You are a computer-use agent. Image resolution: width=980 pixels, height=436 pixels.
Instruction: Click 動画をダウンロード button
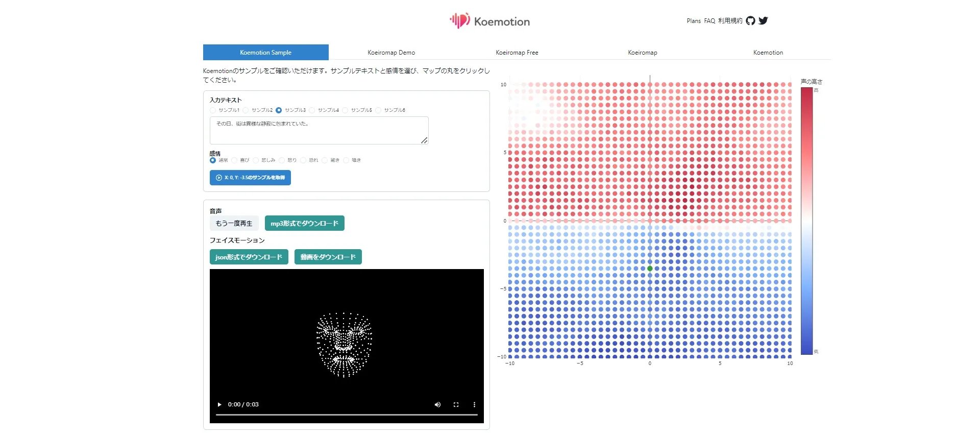point(328,257)
